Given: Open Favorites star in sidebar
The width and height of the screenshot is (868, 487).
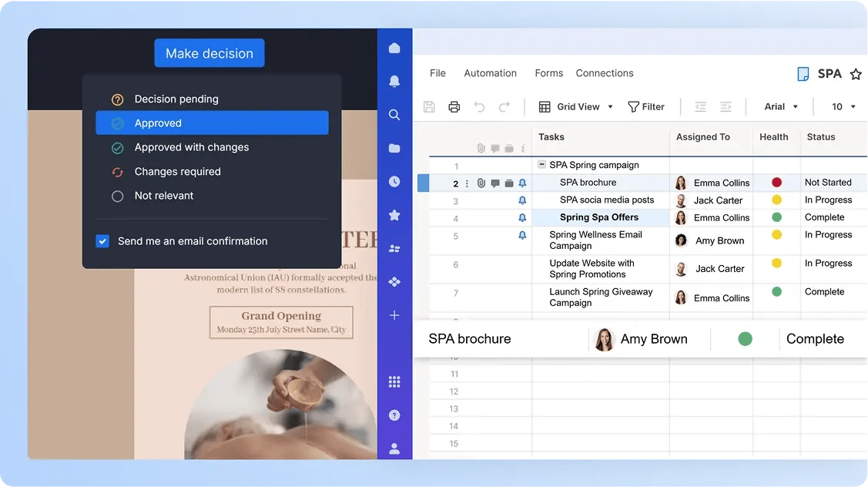Looking at the screenshot, I should [394, 215].
